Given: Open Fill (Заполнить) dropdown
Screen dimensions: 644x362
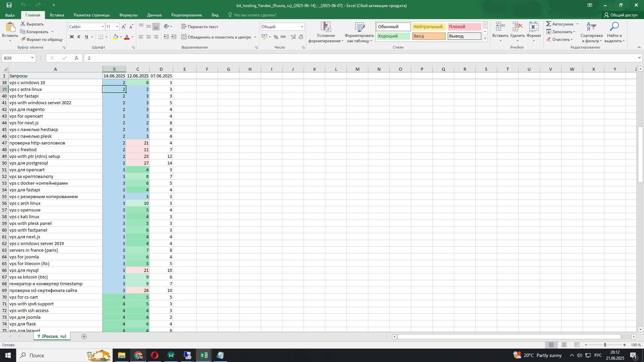Looking at the screenshot, I should (x=560, y=32).
